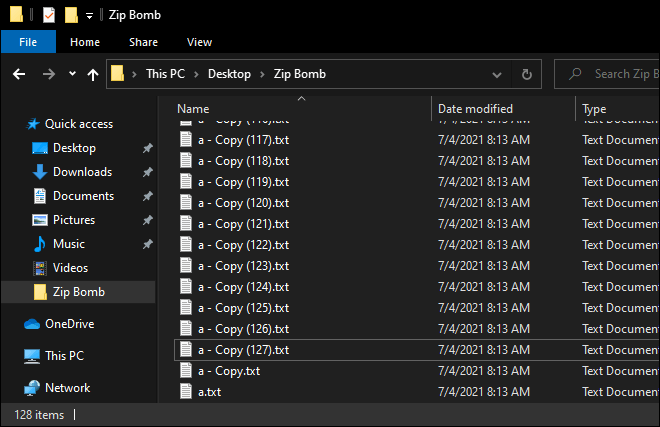Open Documents in the navigation pane

83,196
